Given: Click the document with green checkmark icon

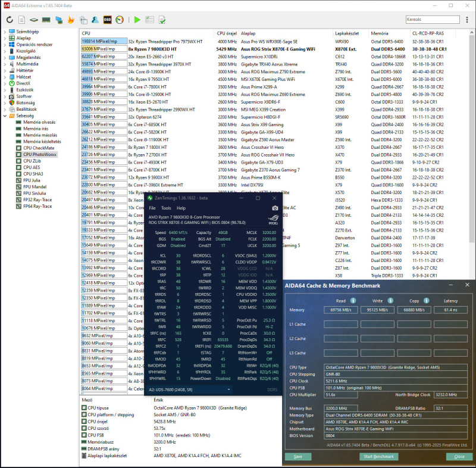Looking at the screenshot, I should 162,20.
